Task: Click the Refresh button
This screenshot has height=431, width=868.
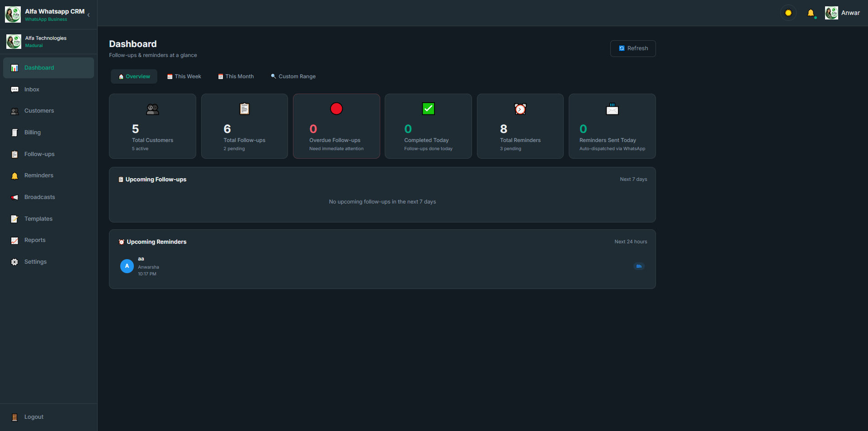Action: click(x=633, y=48)
